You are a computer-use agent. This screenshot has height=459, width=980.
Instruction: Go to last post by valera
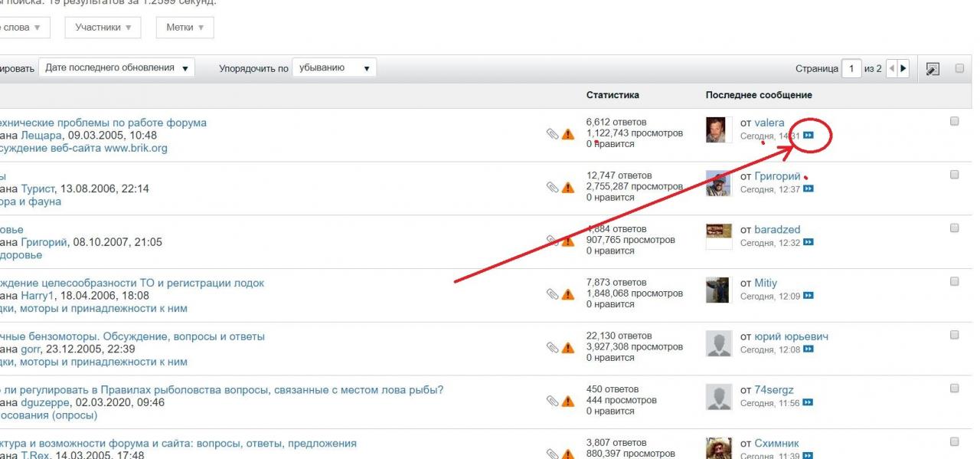pyautogui.click(x=808, y=136)
